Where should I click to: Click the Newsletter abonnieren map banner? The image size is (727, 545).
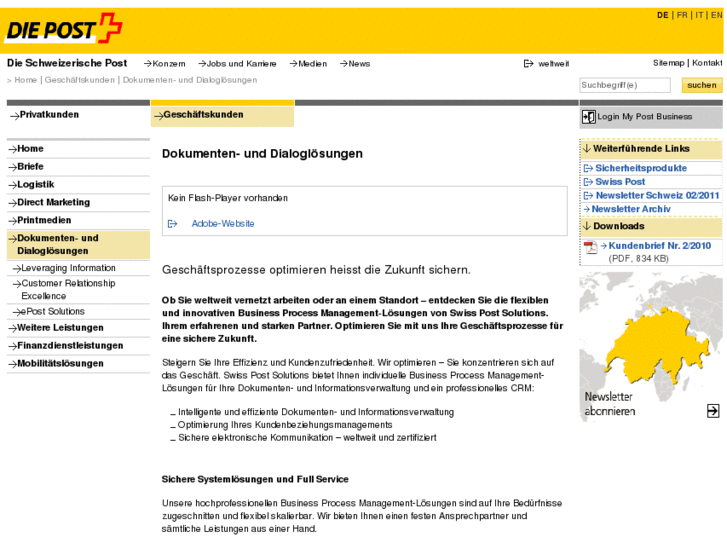[x=651, y=347]
